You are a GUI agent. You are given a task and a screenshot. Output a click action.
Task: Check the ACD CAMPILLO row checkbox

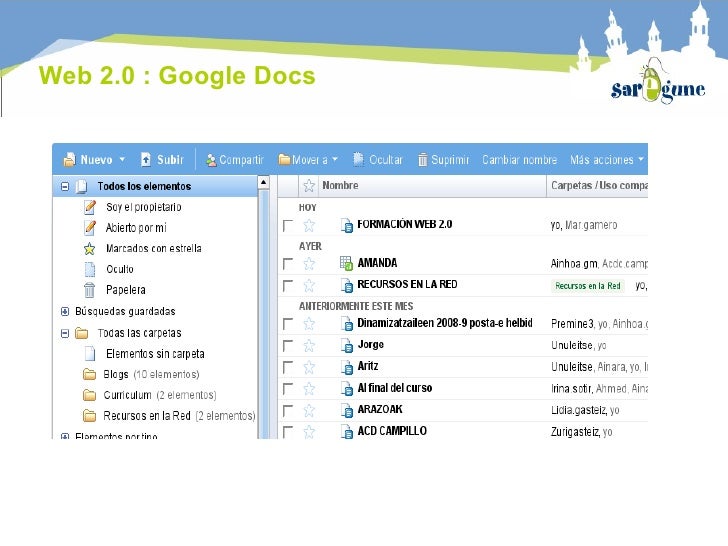tap(288, 431)
